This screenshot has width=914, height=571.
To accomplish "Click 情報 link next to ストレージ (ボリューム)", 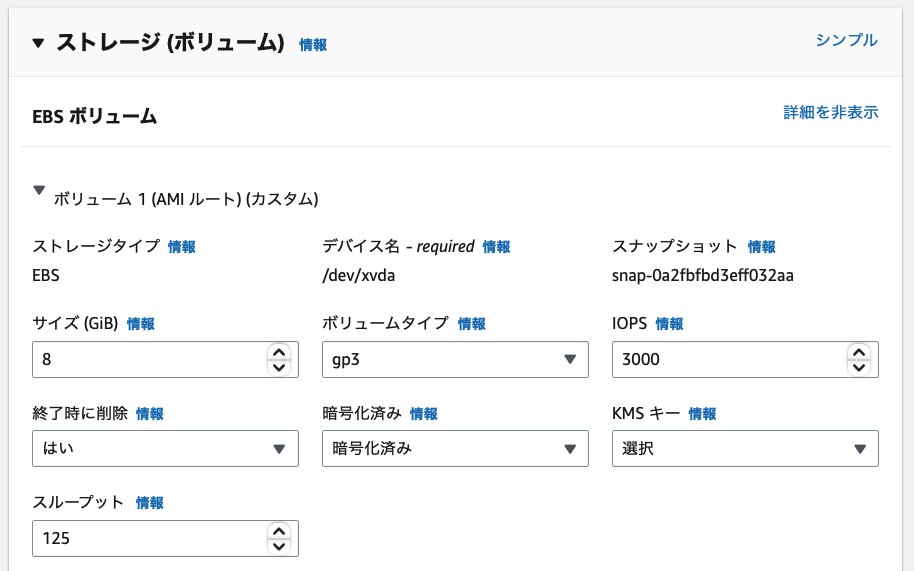I will coord(313,45).
